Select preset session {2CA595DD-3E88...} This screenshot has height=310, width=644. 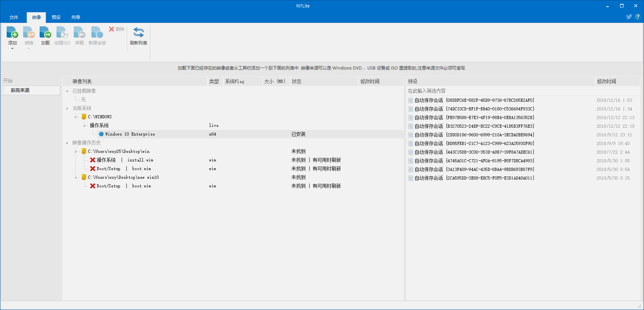[523, 178]
